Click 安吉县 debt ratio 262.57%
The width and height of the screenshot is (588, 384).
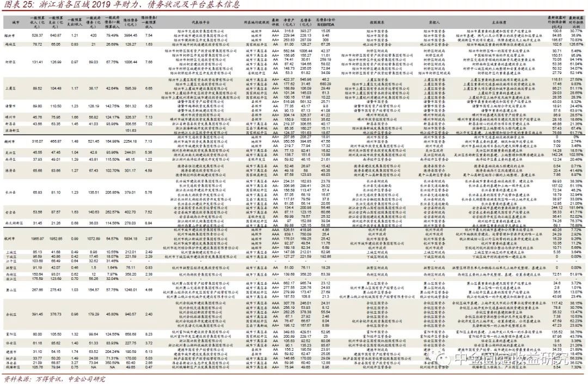[x=112, y=212]
